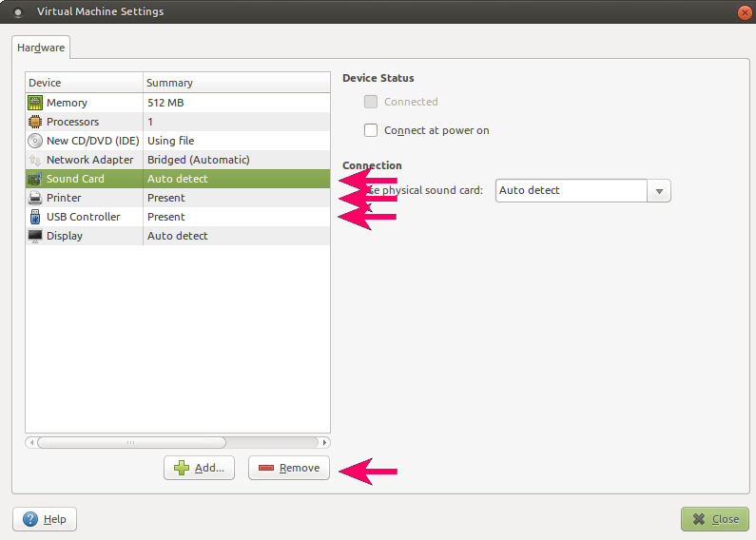Screen dimensions: 756x540
Task: Click the horizontal scrollbar under device list
Action: (131, 442)
